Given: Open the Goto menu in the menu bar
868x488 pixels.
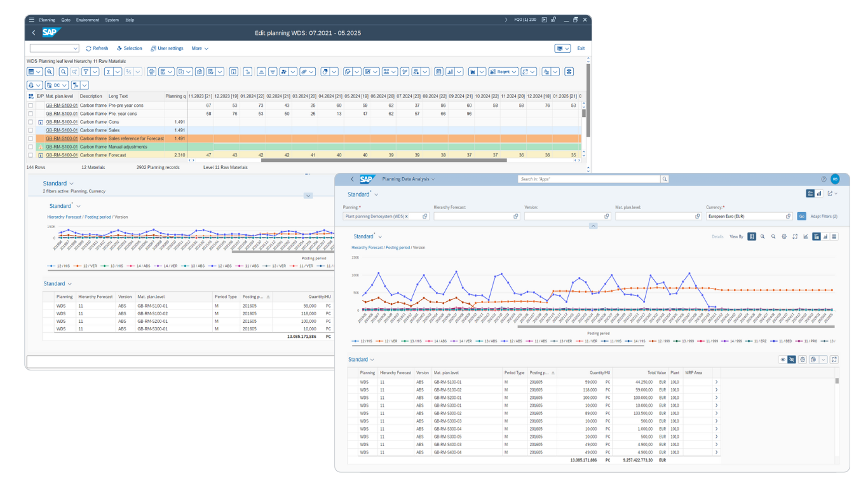Looking at the screenshot, I should pyautogui.click(x=65, y=20).
